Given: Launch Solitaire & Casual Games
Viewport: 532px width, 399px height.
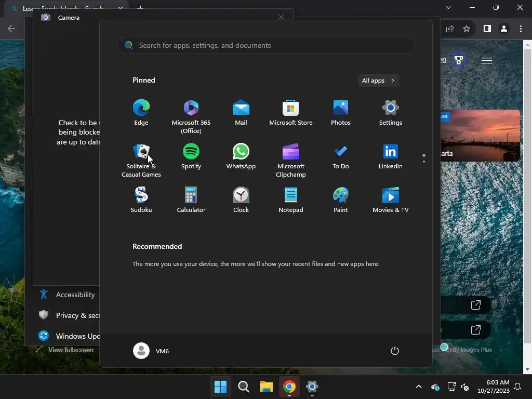Looking at the screenshot, I should [x=141, y=160].
